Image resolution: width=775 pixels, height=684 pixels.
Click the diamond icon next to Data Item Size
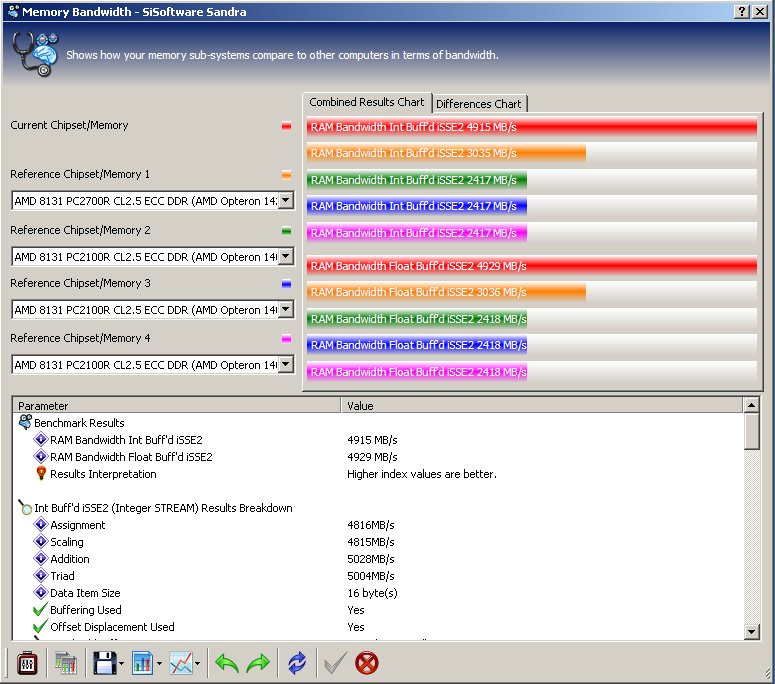point(41,592)
